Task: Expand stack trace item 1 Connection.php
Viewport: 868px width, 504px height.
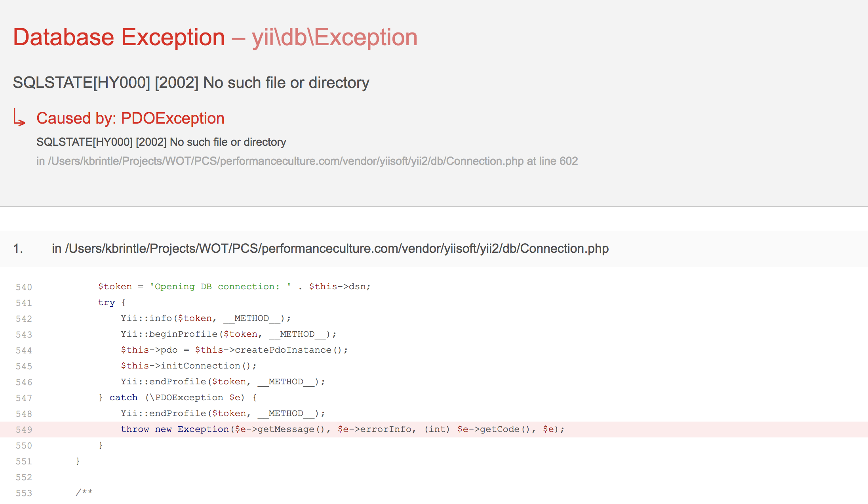Action: [x=434, y=248]
